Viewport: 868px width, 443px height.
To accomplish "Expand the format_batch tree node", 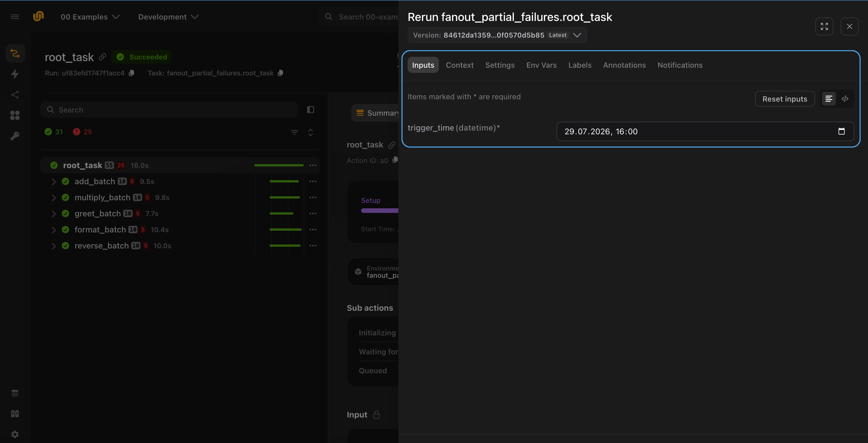I will coord(54,230).
